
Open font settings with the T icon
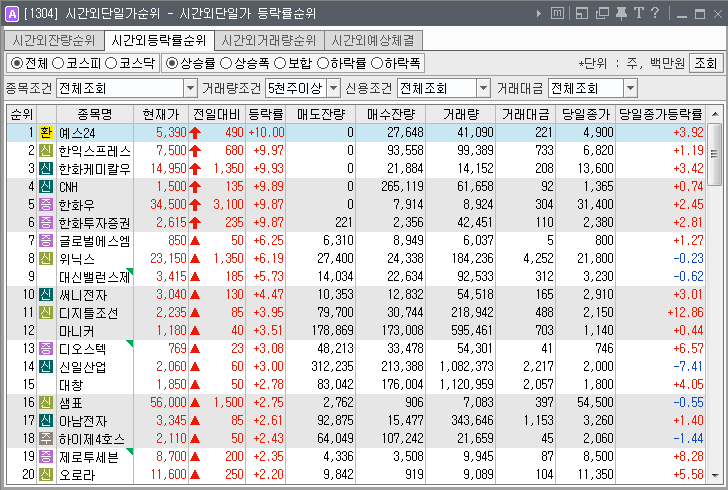[639, 13]
